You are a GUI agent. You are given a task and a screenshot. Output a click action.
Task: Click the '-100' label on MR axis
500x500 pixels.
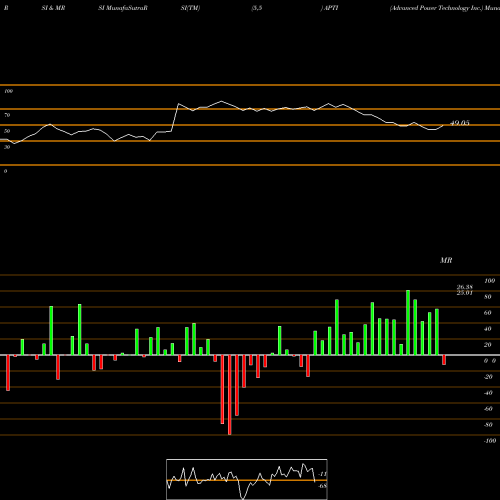point(490,441)
